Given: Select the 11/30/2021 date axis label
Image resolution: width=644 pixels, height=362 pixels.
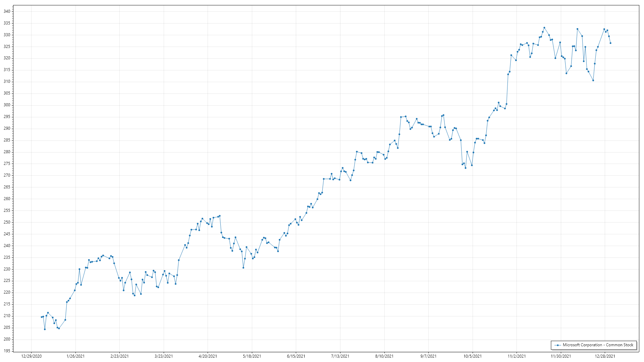Looking at the screenshot, I should 561,356.
